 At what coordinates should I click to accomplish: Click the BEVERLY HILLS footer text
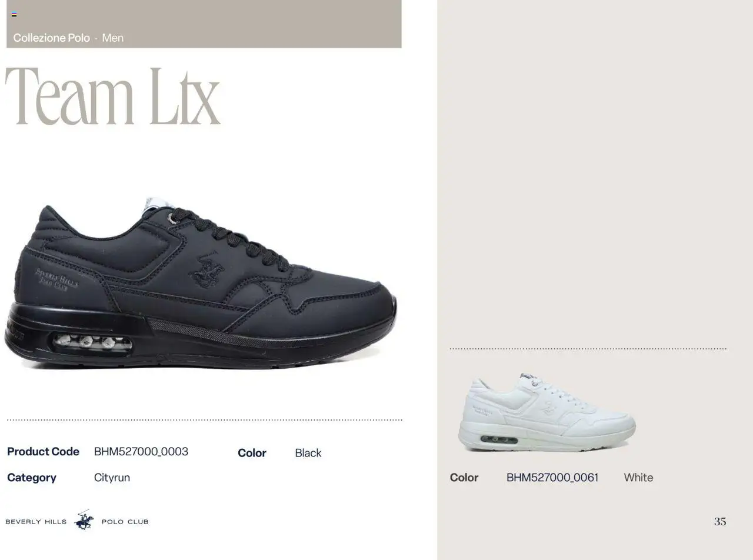(x=36, y=521)
